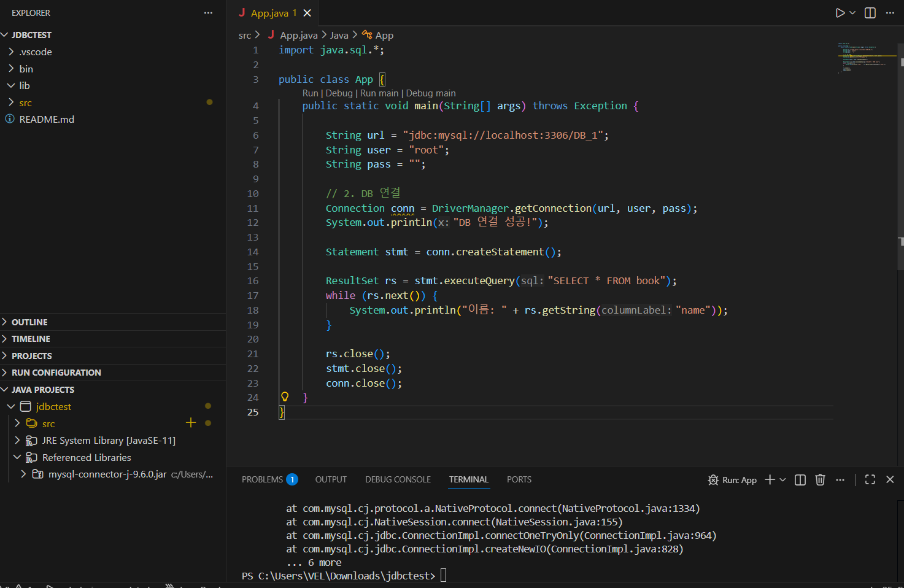The image size is (904, 588).
Task: Collapse Referenced Libraries node
Action: (17, 457)
